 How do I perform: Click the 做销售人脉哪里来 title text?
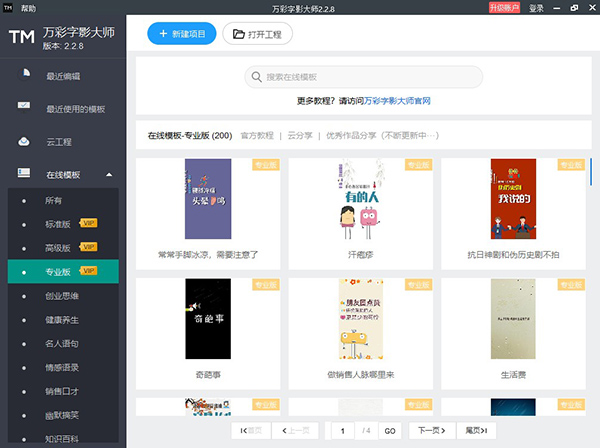pyautogui.click(x=360, y=375)
